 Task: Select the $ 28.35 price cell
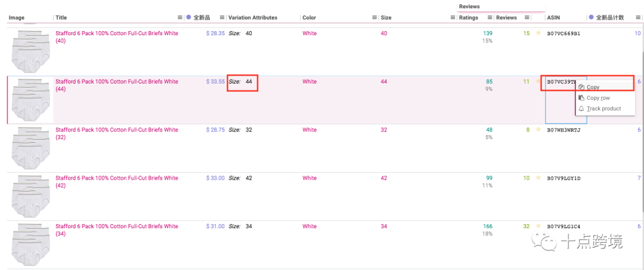click(215, 33)
